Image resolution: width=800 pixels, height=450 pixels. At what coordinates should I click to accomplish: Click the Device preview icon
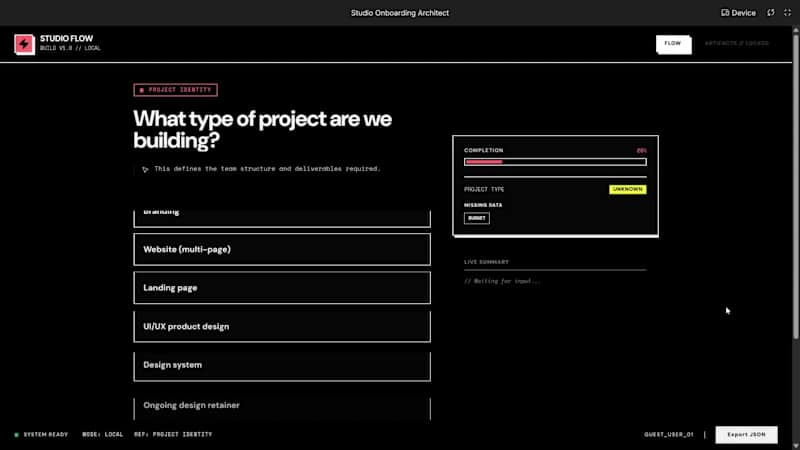[726, 13]
